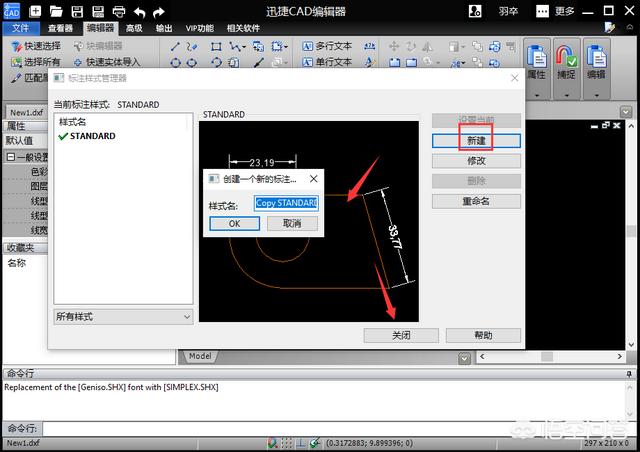
Task: Switch to the 相关软件 tab
Action: pyautogui.click(x=243, y=28)
